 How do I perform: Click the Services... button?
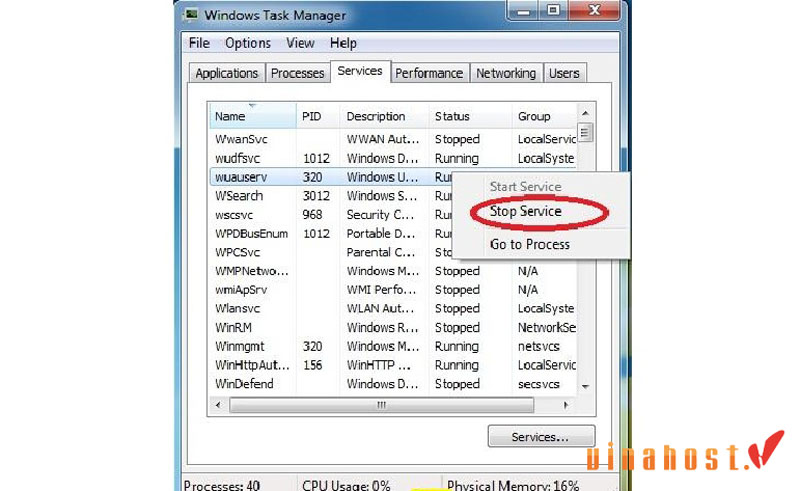[x=541, y=437]
